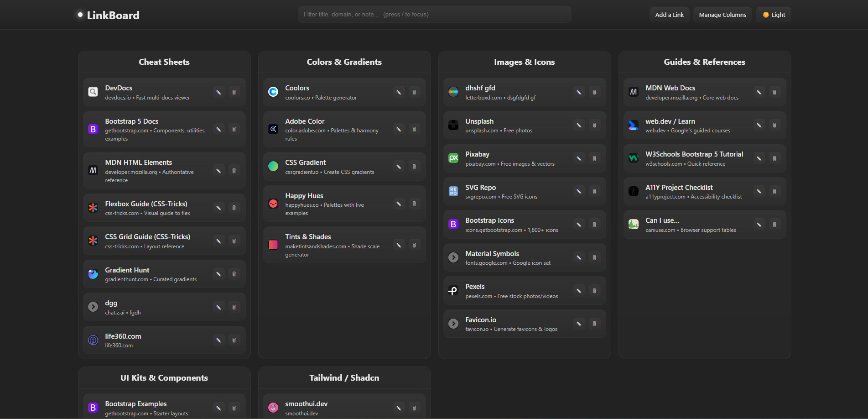Screen dimensions: 868x419
Task: Delete the MDN Web Docs link
Action: (x=774, y=92)
